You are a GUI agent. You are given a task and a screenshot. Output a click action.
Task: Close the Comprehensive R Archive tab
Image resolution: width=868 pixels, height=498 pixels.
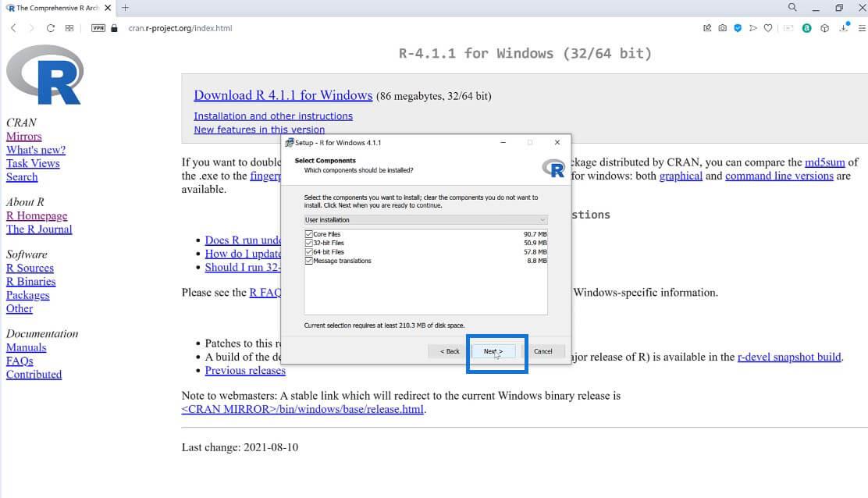(108, 8)
